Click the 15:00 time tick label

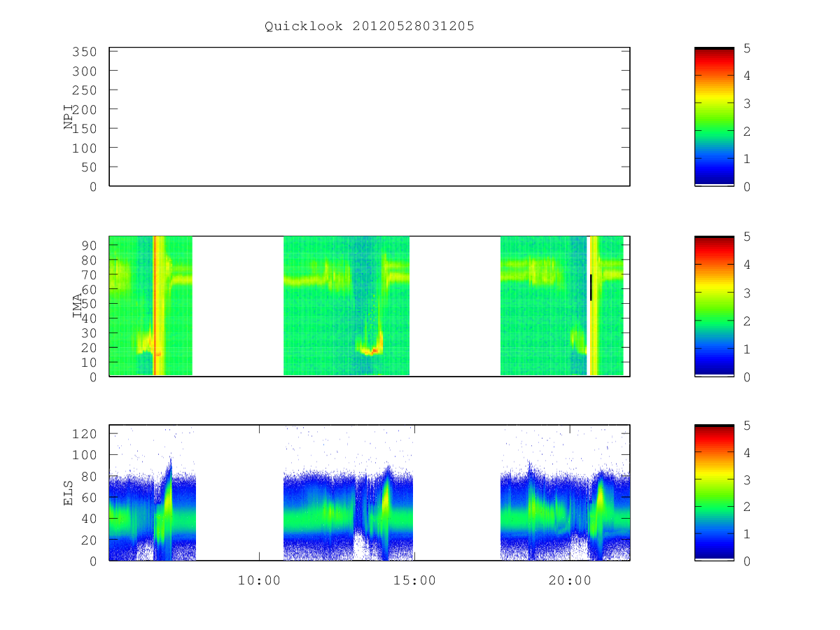pos(414,580)
